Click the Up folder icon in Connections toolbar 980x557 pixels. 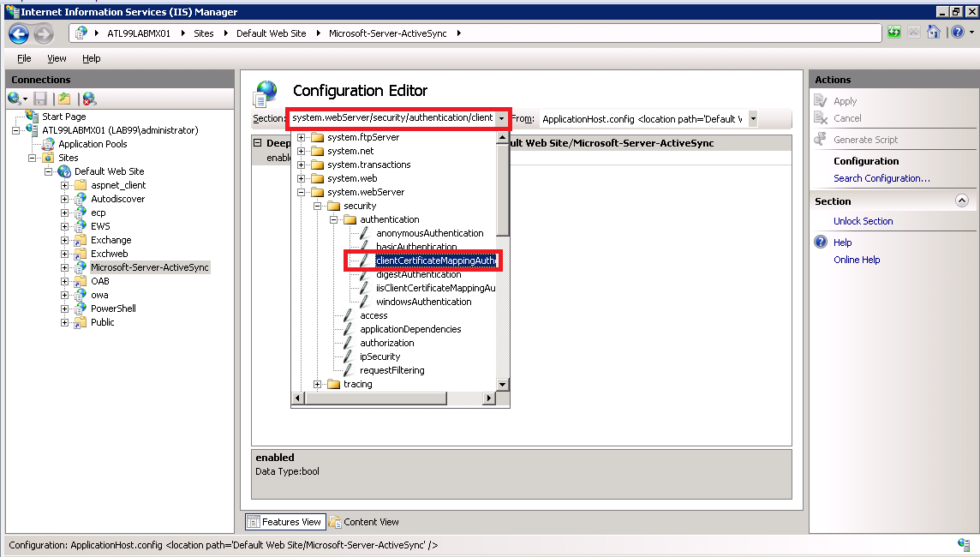point(63,99)
